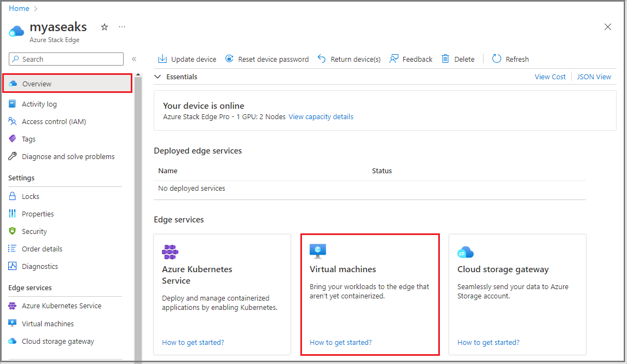Click the Reset device password icon
Viewport: 627px width, 364px height.
229,59
